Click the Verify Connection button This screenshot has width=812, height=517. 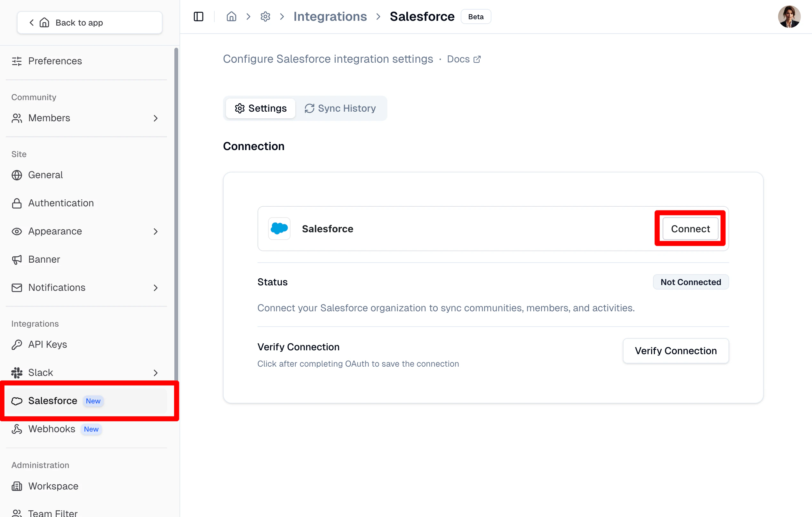(x=676, y=351)
